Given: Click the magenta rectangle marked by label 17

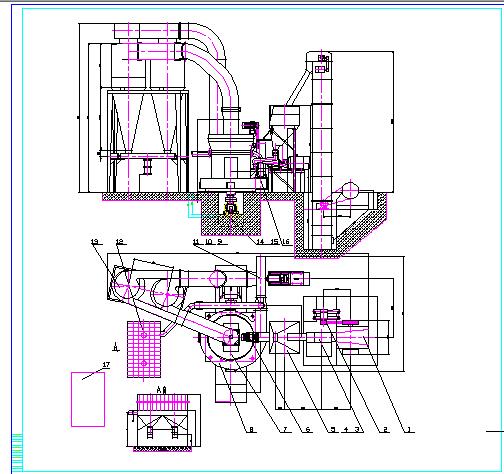Looking at the screenshot, I should 88,399.
